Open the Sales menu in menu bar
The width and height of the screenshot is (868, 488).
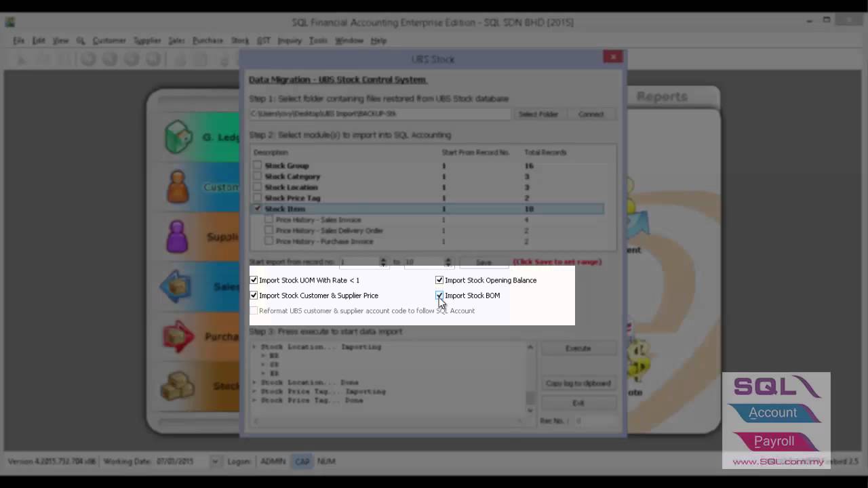pos(176,41)
